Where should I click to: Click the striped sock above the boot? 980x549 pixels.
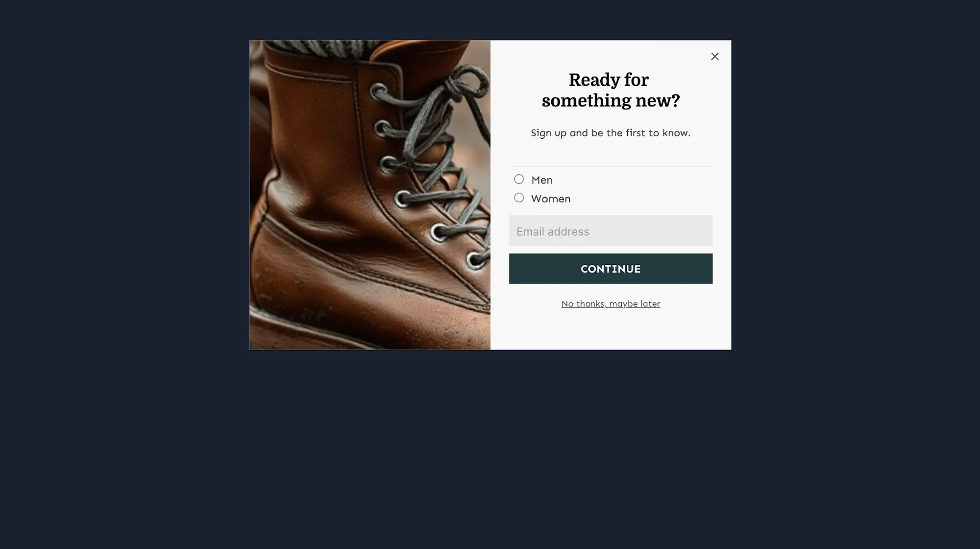tap(323, 48)
